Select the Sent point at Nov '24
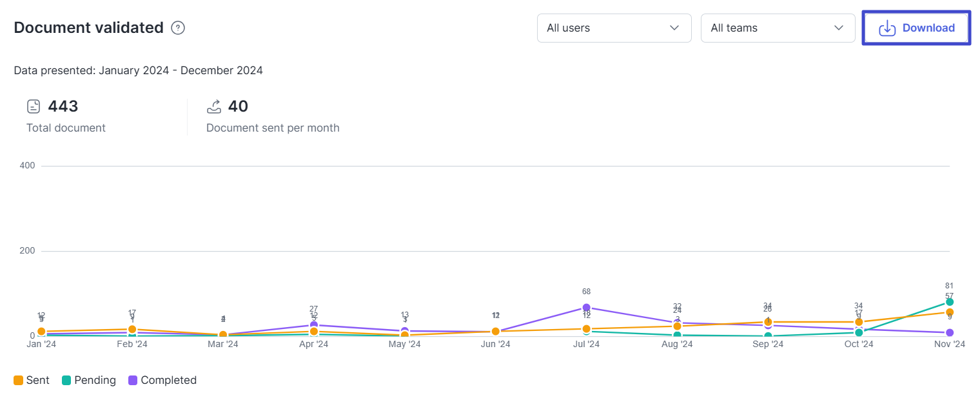This screenshot has width=980, height=400. (949, 312)
